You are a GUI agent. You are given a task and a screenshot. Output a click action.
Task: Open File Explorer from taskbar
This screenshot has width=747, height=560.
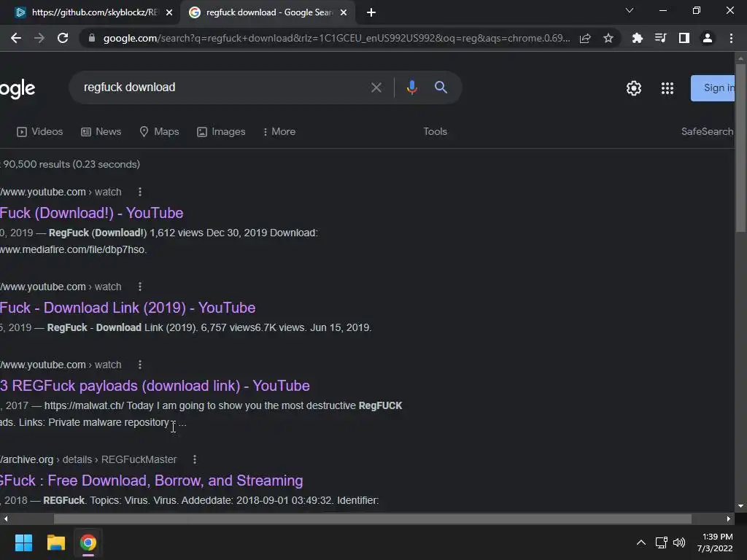coord(55,542)
